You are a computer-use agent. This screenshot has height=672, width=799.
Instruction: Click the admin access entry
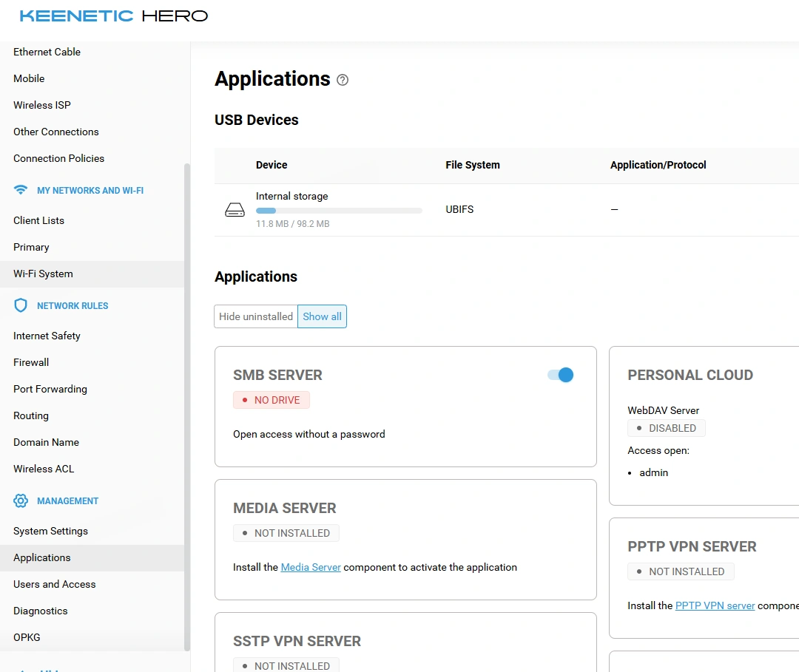654,473
